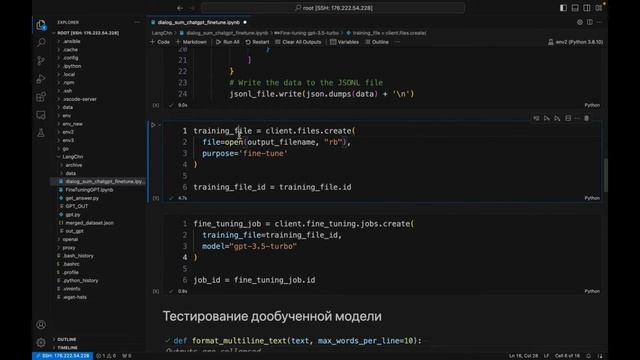Execute above cells from cell toolbar

[547, 118]
